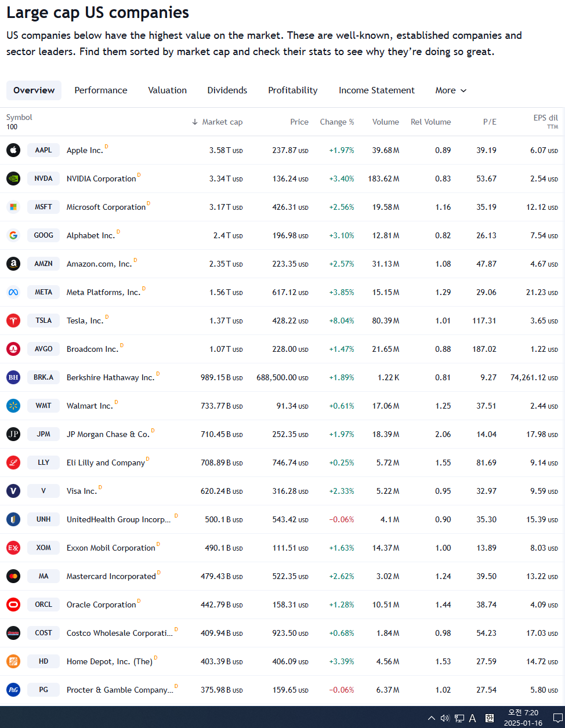Open the Eli Lilly and Company link
This screenshot has height=728, width=565.
coord(106,463)
